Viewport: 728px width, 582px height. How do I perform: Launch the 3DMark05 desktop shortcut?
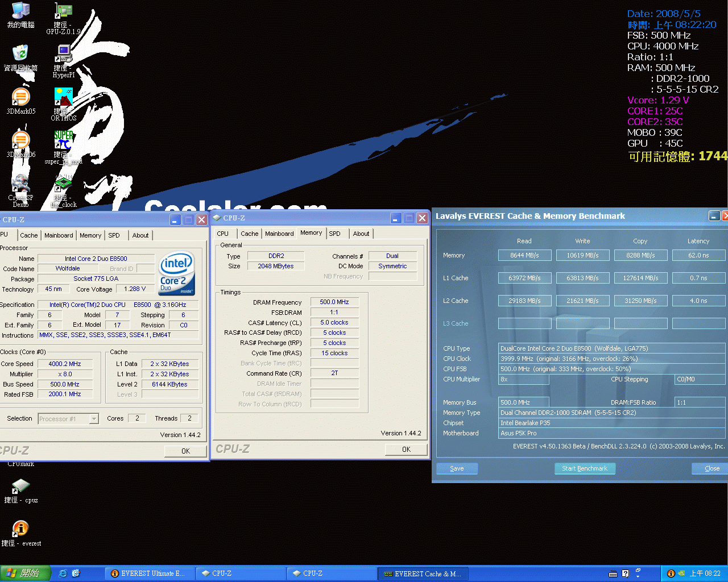pos(20,101)
